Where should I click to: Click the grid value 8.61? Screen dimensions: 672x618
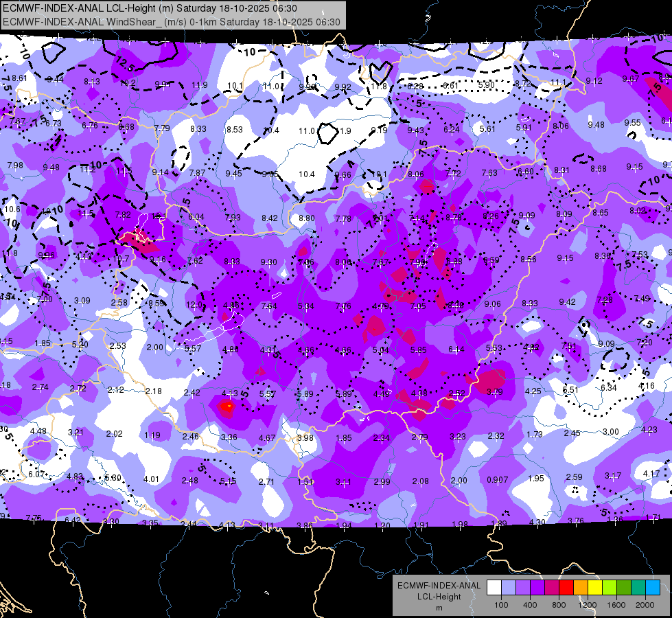pyautogui.click(x=19, y=78)
